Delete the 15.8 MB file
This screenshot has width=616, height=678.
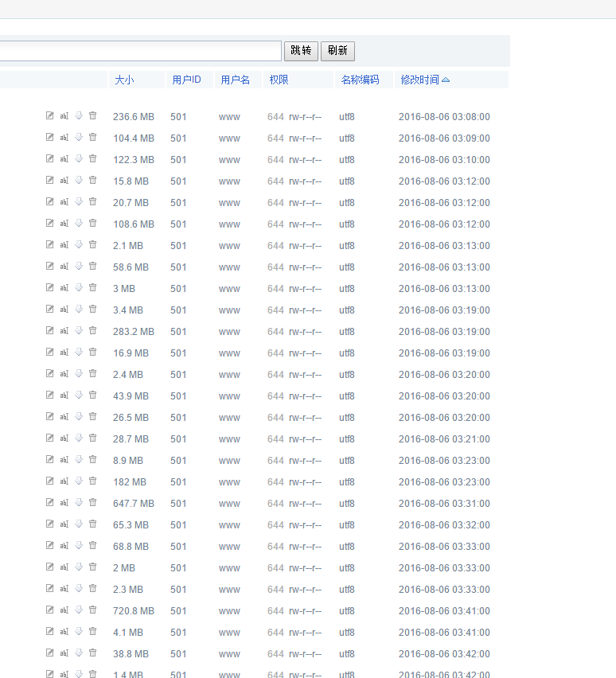click(x=92, y=181)
